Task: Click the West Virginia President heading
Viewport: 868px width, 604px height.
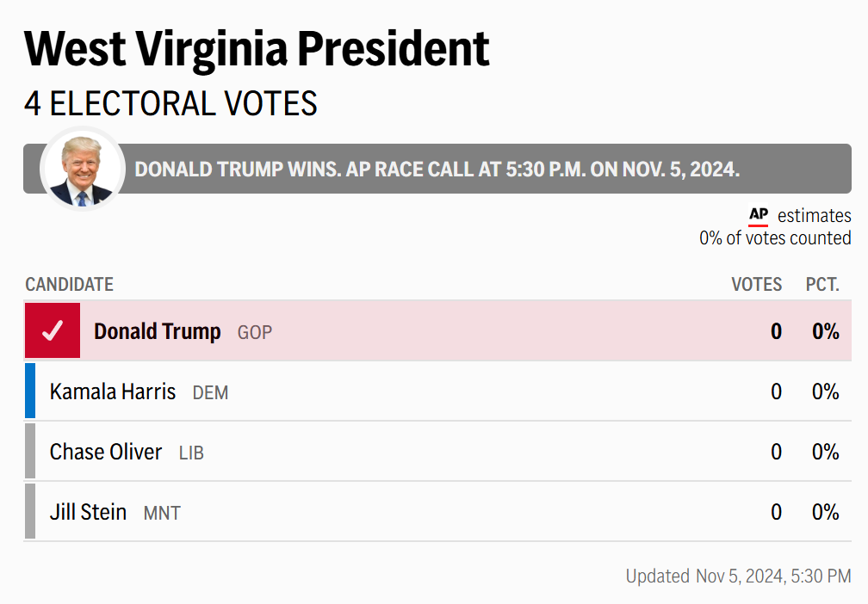Action: tap(257, 48)
